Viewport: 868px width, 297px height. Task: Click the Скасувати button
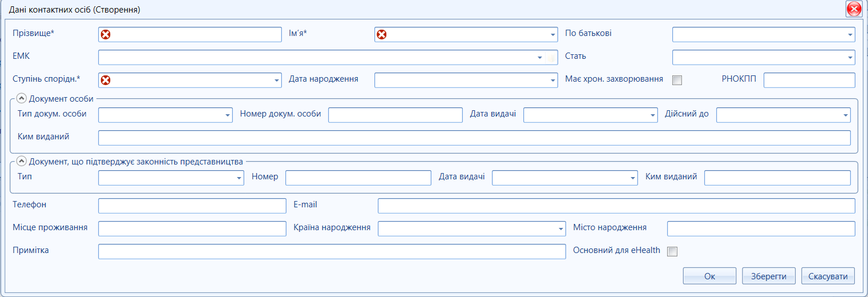(828, 276)
